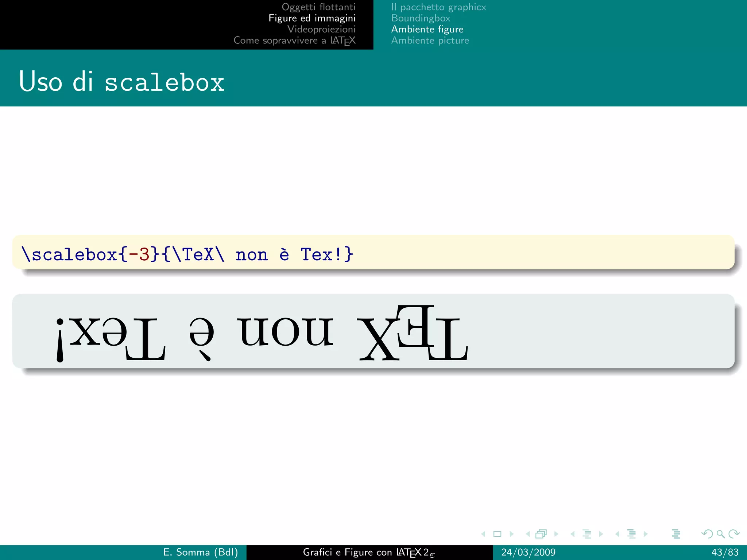
Task: Jump to Oggetti flottanti section
Action: click(318, 7)
